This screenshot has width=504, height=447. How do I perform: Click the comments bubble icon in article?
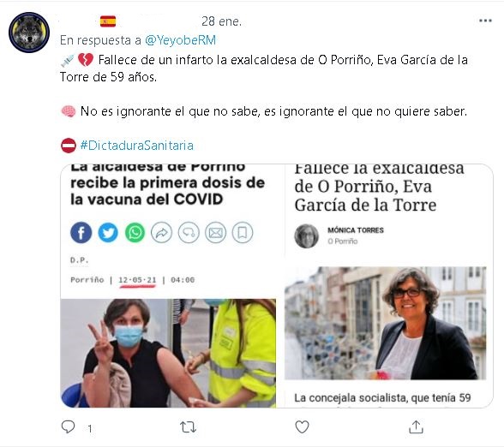189,232
